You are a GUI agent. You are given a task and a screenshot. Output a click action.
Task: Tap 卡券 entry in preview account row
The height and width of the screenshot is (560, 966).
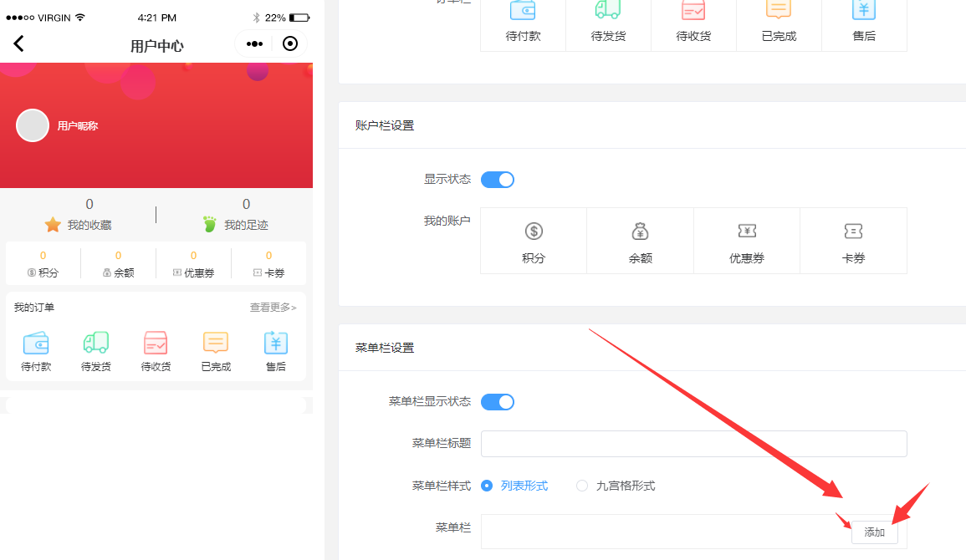[x=268, y=265]
